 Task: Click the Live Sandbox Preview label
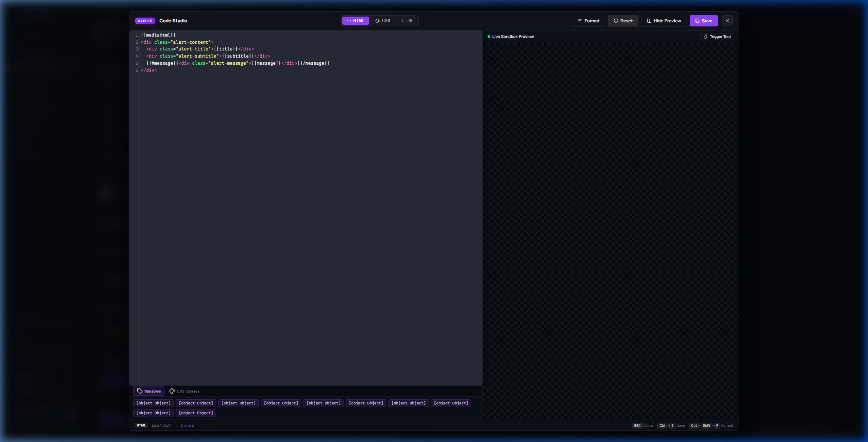[513, 37]
